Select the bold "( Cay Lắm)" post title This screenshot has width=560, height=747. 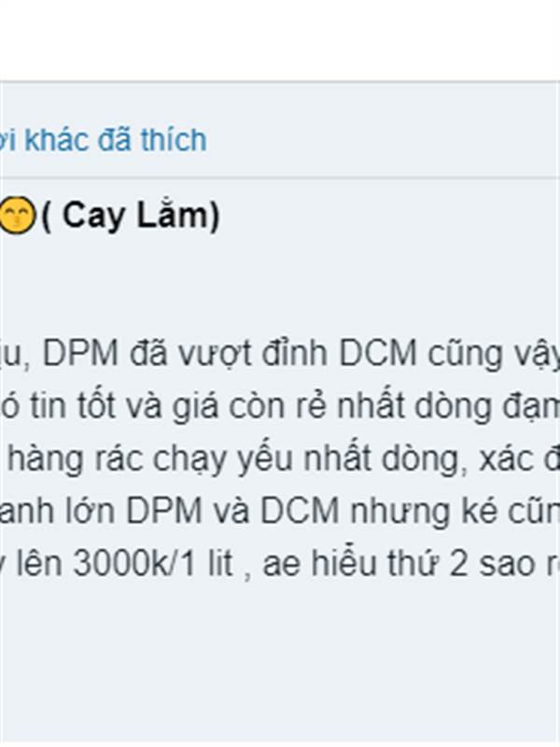click(131, 216)
